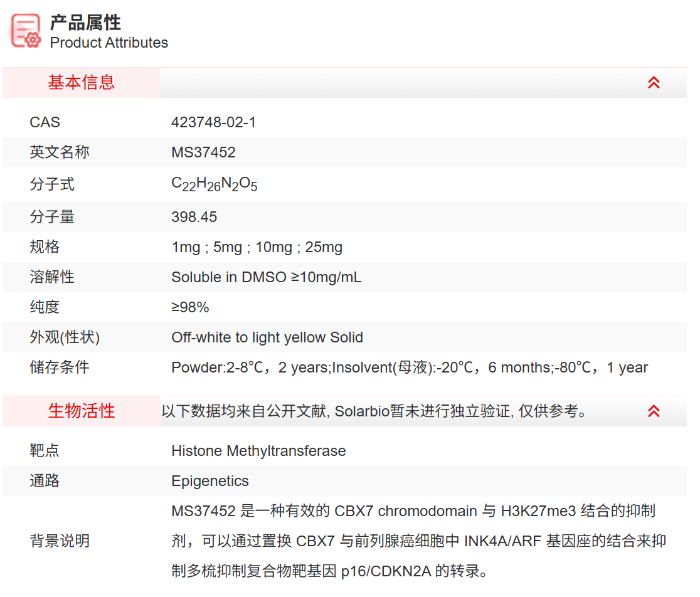Click the Epigenetics pathway entry
Viewport: 700px width, 597px height.
210,481
